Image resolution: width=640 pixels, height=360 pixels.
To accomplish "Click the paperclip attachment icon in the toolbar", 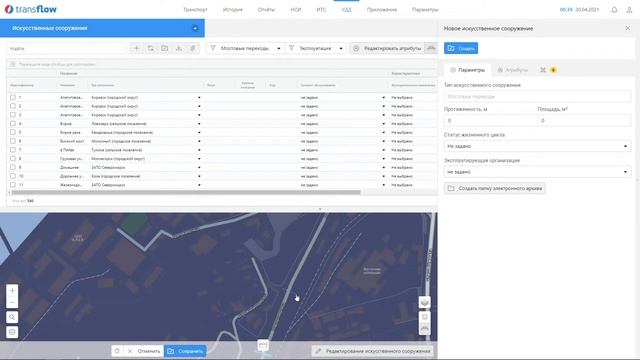I will pyautogui.click(x=193, y=48).
